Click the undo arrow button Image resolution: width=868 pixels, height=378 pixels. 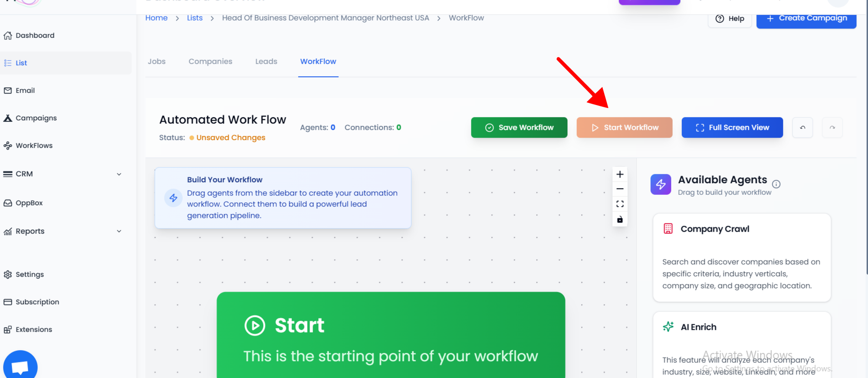(x=802, y=128)
